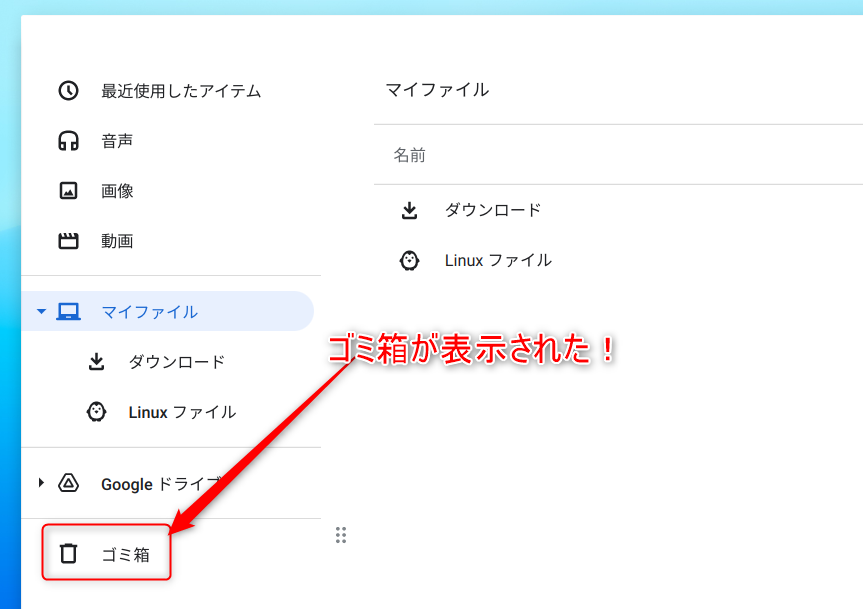Expand the Google ドライブ tree arrow
This screenshot has height=609, width=863.
[x=41, y=483]
